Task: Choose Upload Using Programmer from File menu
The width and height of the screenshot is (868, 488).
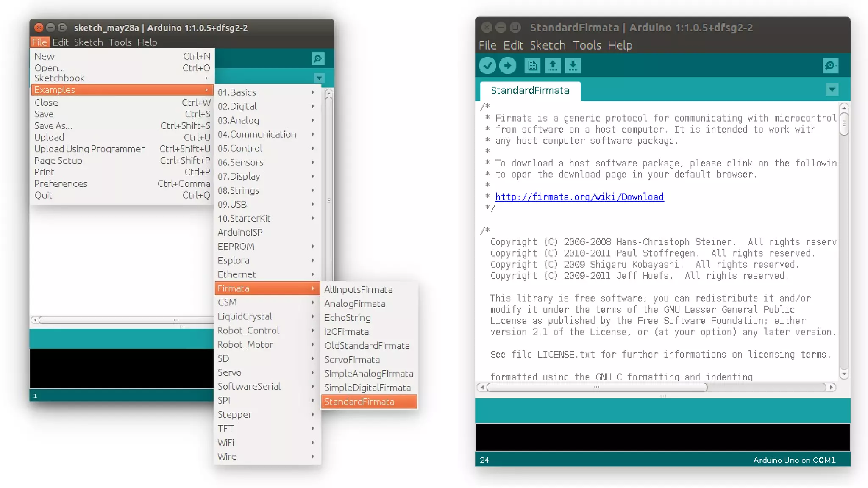Action: point(122,149)
